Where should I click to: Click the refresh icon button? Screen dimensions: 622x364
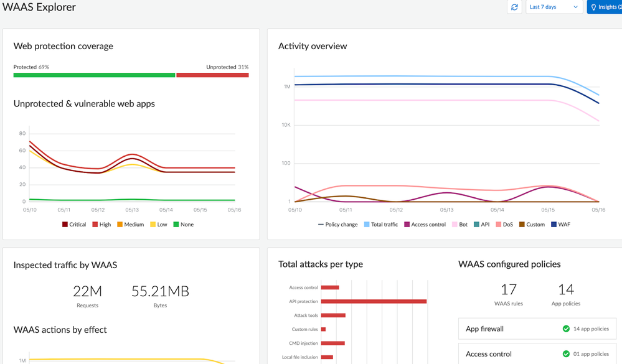pyautogui.click(x=514, y=7)
